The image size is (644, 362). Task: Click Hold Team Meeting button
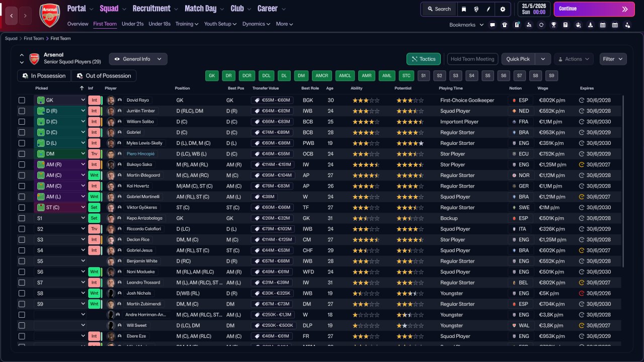tap(472, 59)
